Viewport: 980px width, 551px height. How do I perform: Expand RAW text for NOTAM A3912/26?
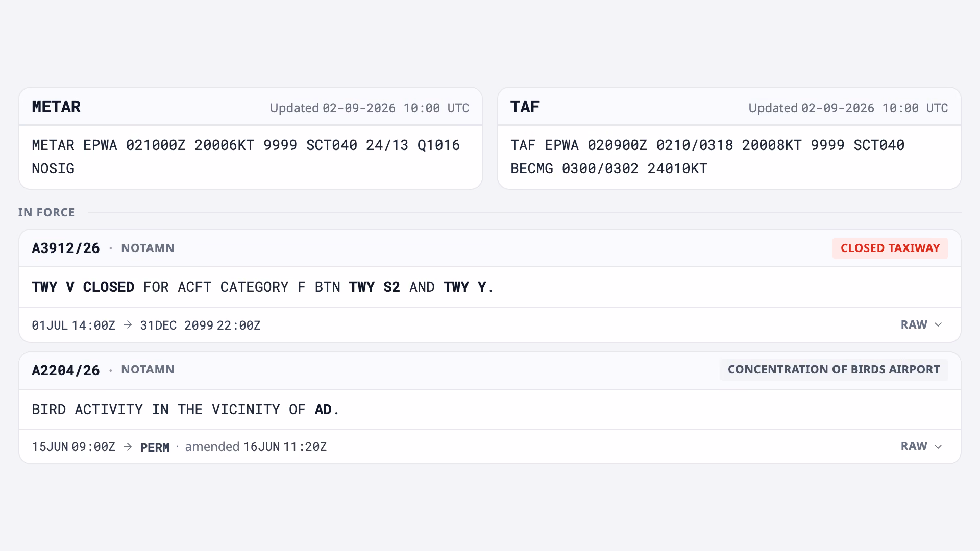click(x=921, y=325)
